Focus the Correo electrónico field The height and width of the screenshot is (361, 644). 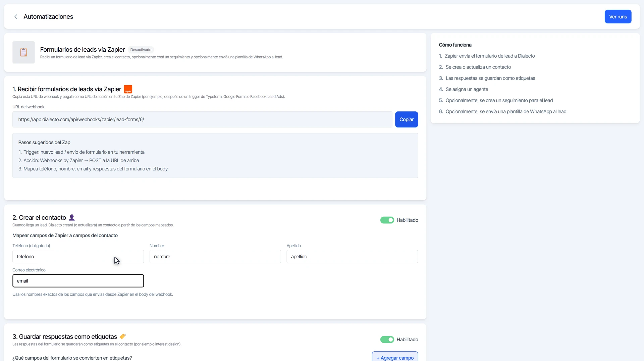(78, 281)
